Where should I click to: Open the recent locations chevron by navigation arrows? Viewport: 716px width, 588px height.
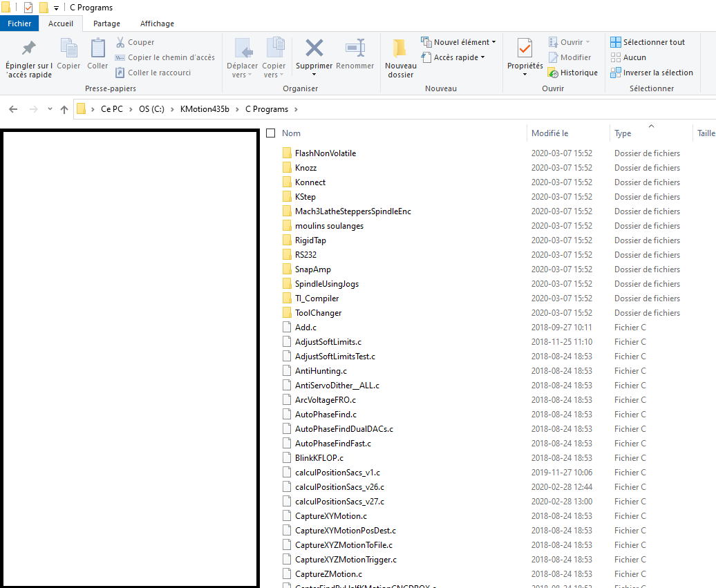click(50, 109)
